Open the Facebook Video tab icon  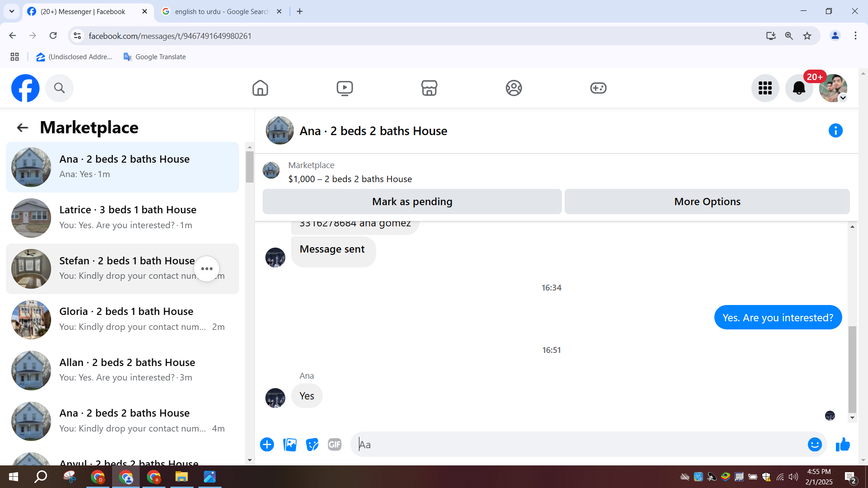(x=344, y=88)
